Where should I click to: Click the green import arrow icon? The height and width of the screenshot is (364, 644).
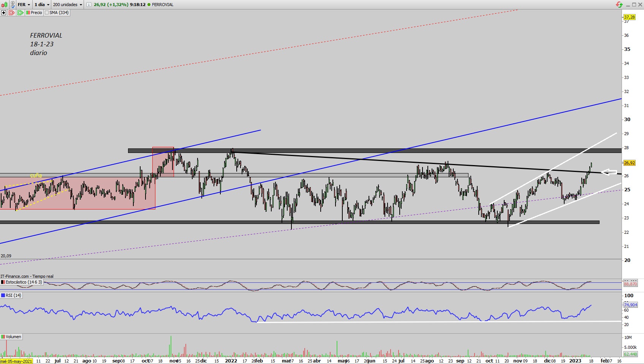(20, 13)
